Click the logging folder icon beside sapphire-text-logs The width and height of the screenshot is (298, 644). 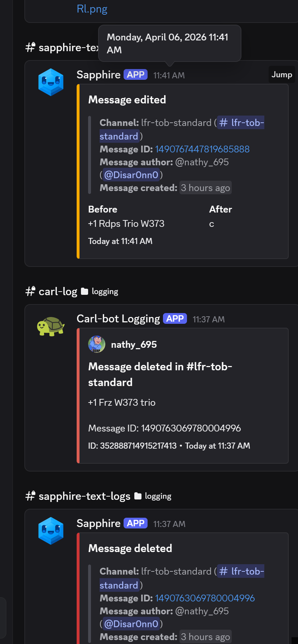pyautogui.click(x=138, y=496)
